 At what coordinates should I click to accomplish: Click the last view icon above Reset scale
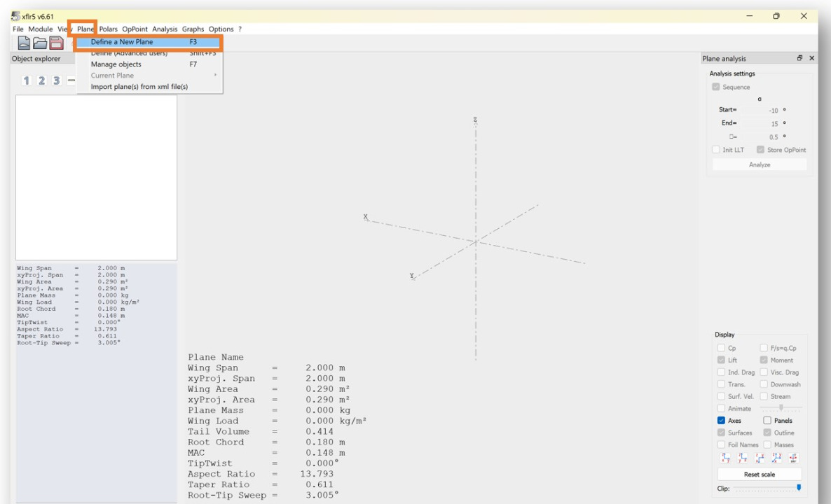coord(793,458)
